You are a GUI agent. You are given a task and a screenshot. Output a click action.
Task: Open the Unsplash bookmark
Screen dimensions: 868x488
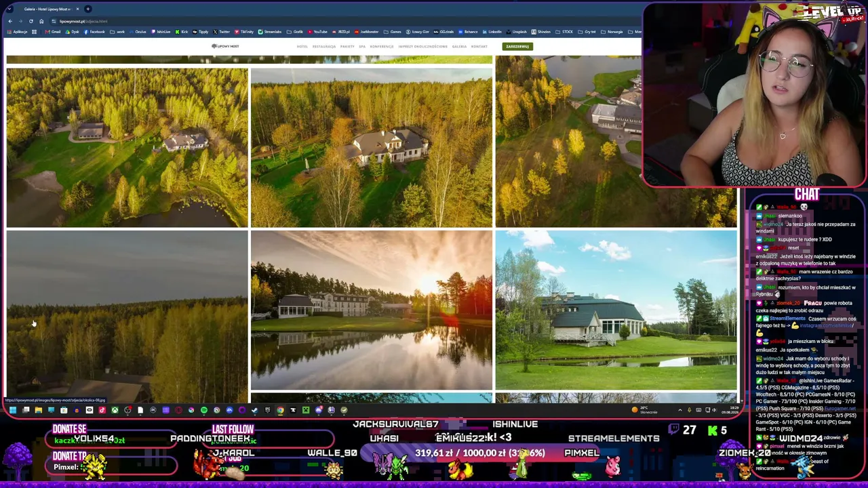[x=517, y=32]
